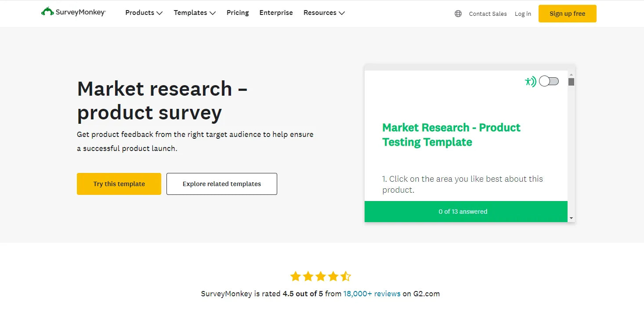Click the screen reader accessibility icon
The image size is (644, 309).
click(530, 82)
